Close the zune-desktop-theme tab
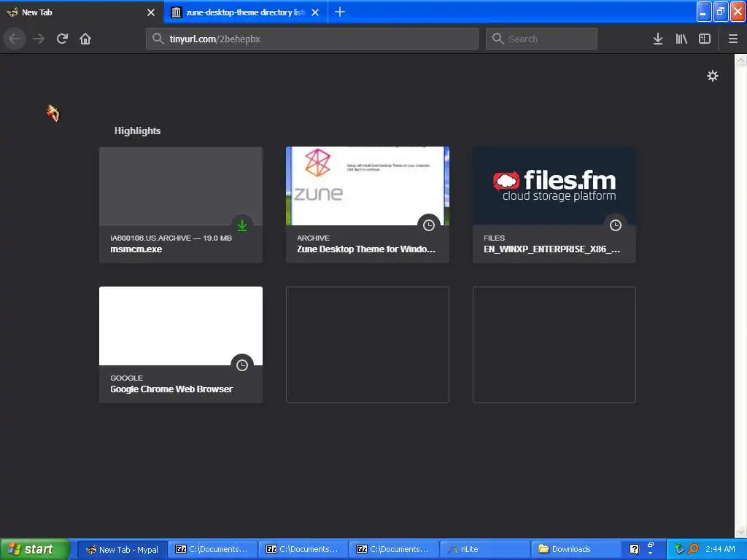 point(315,12)
